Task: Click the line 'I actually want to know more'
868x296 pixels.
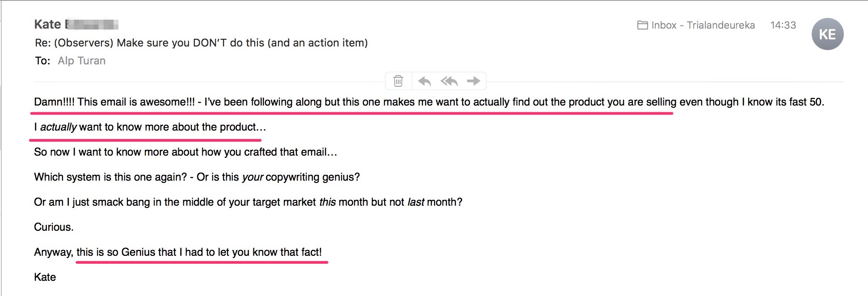Action: click(150, 127)
